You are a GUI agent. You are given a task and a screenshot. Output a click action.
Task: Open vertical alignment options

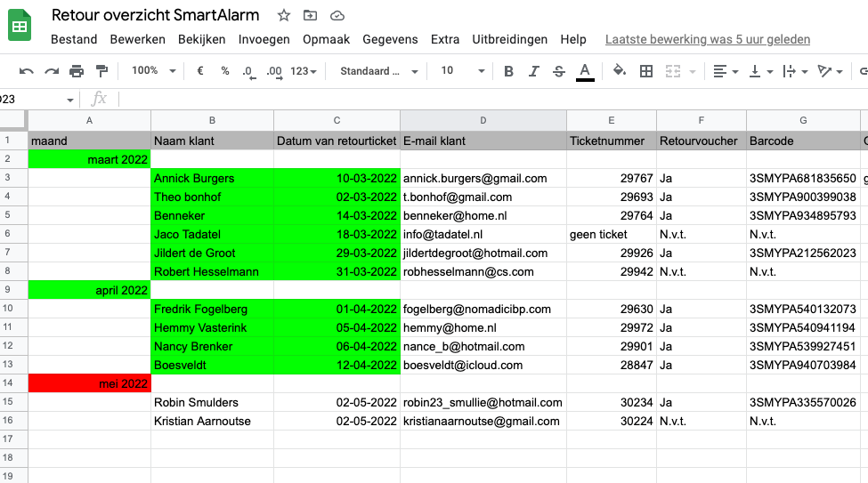click(760, 71)
